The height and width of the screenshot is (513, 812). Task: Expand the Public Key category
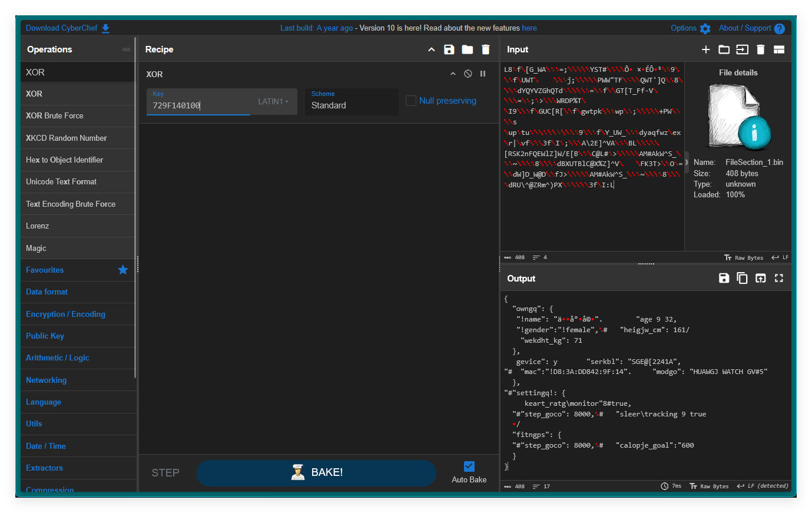coord(78,336)
